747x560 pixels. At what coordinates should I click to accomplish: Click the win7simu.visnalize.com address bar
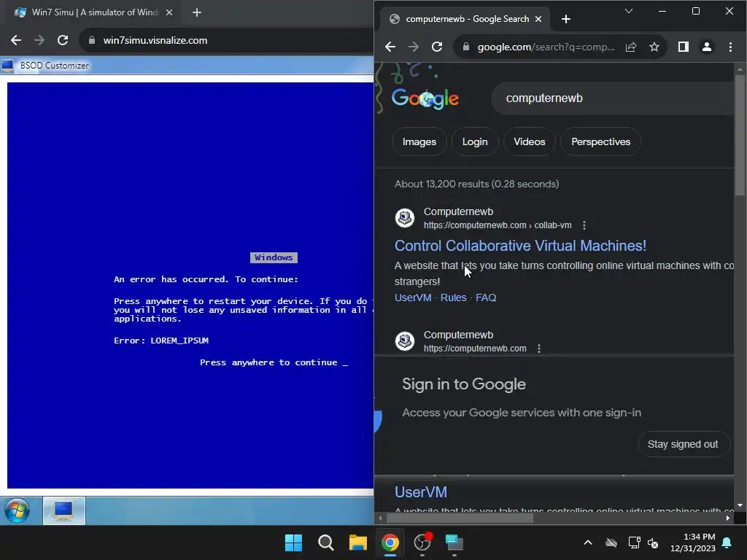[226, 41]
